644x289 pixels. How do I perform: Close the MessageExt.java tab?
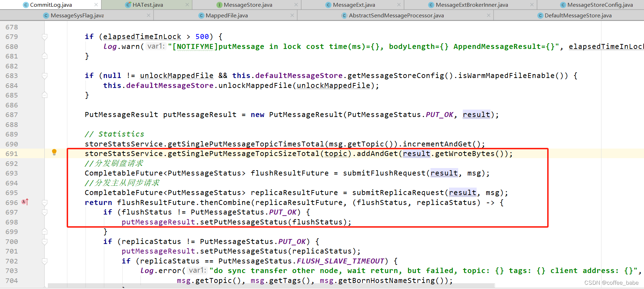(399, 5)
